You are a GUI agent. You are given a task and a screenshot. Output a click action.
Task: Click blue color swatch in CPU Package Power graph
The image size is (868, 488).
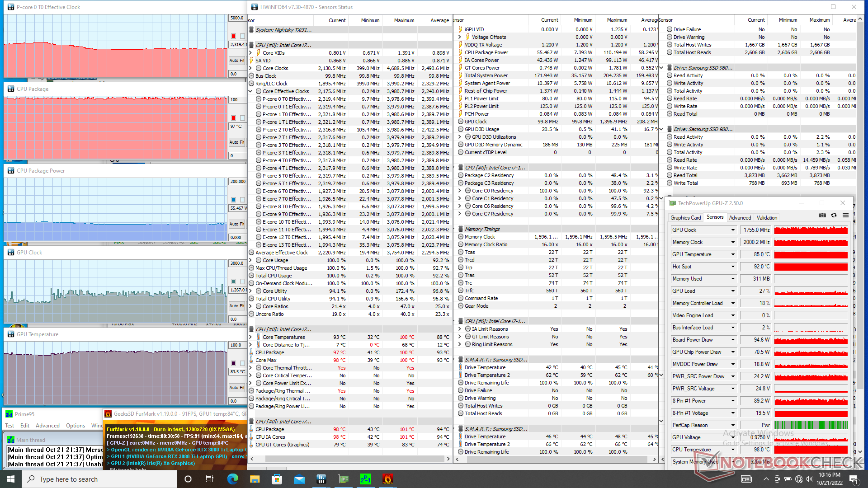click(x=233, y=200)
